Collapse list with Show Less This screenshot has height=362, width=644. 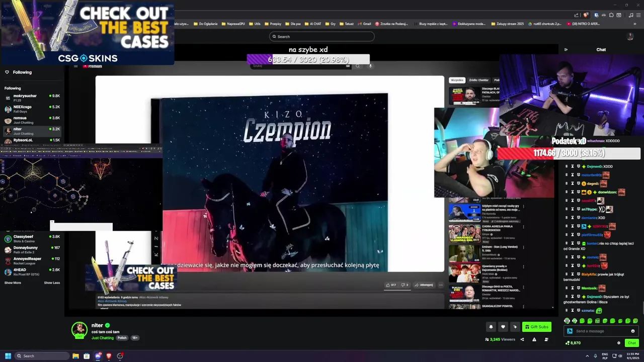coord(52,283)
